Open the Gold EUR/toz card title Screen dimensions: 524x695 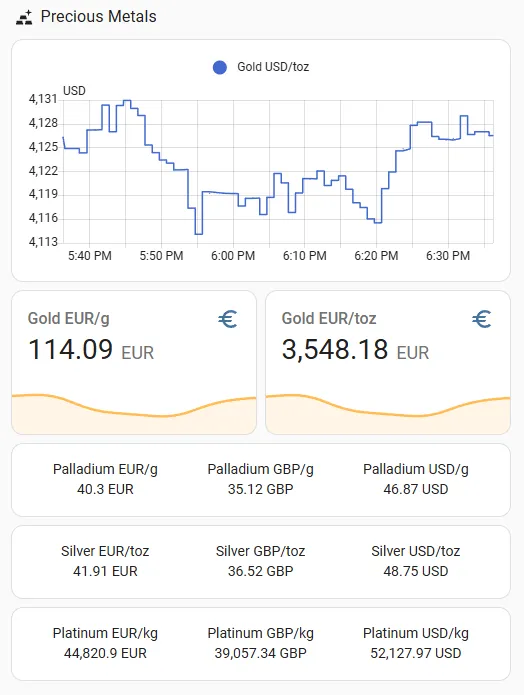point(329,319)
